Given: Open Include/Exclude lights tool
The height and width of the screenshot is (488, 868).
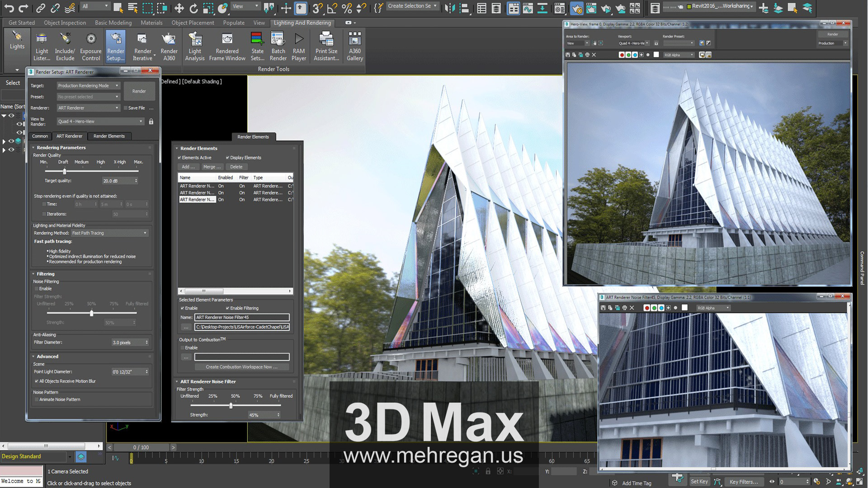Looking at the screenshot, I should (65, 47).
